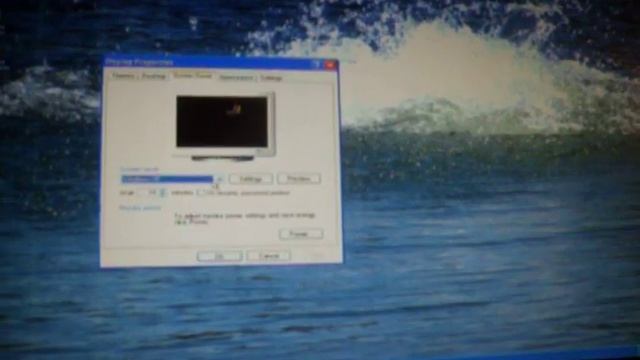Select the Screen Saver tab
This screenshot has width=640, height=360.
(x=192, y=75)
